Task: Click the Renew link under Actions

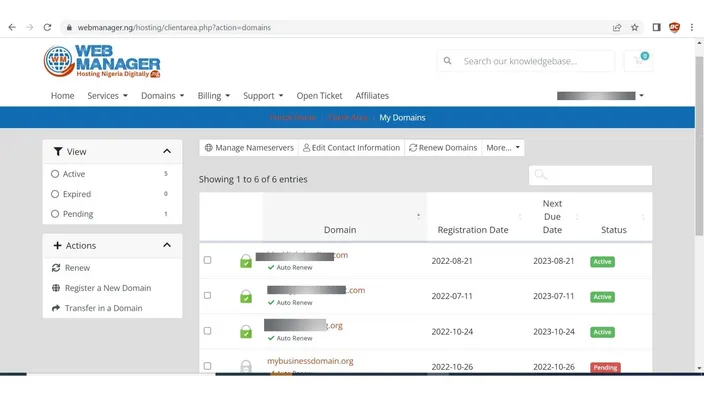Action: click(x=77, y=268)
